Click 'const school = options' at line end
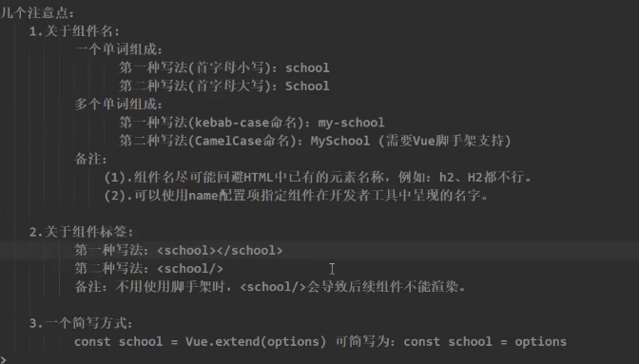The image size is (639, 364). [485, 341]
